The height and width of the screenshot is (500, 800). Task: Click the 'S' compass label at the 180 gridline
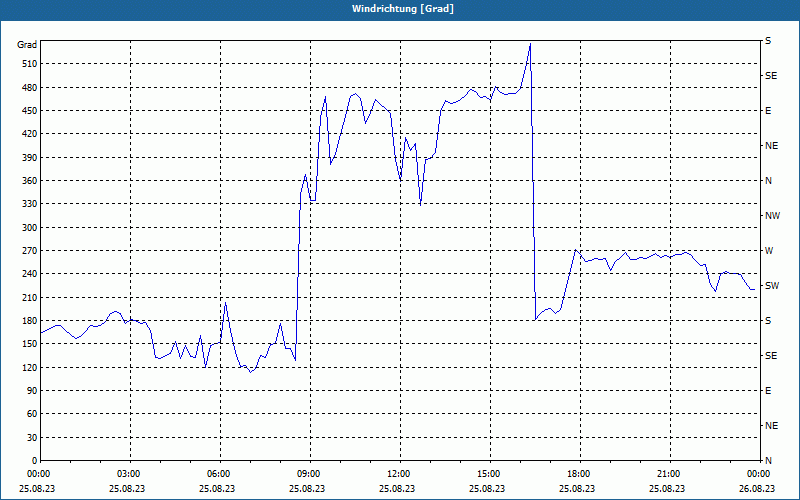coord(768,321)
